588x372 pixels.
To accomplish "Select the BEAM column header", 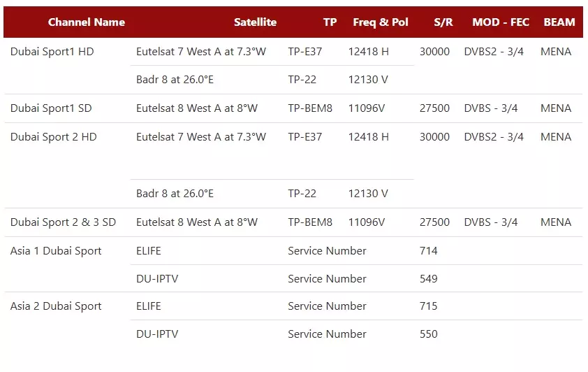I will click(x=559, y=22).
